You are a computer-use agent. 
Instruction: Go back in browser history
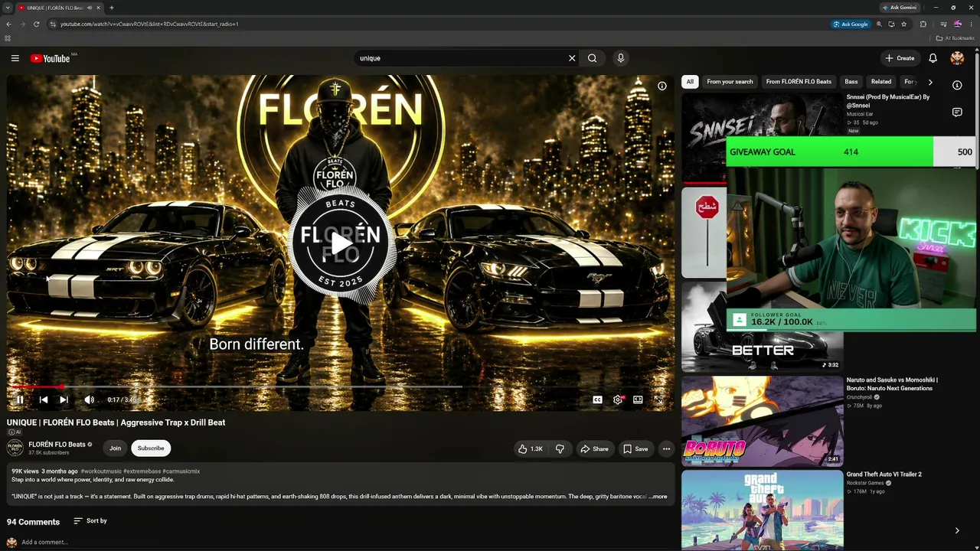[x=8, y=24]
